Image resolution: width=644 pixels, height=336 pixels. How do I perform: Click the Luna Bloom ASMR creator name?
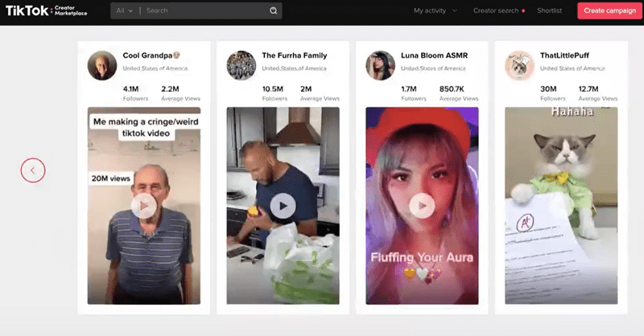pos(434,55)
